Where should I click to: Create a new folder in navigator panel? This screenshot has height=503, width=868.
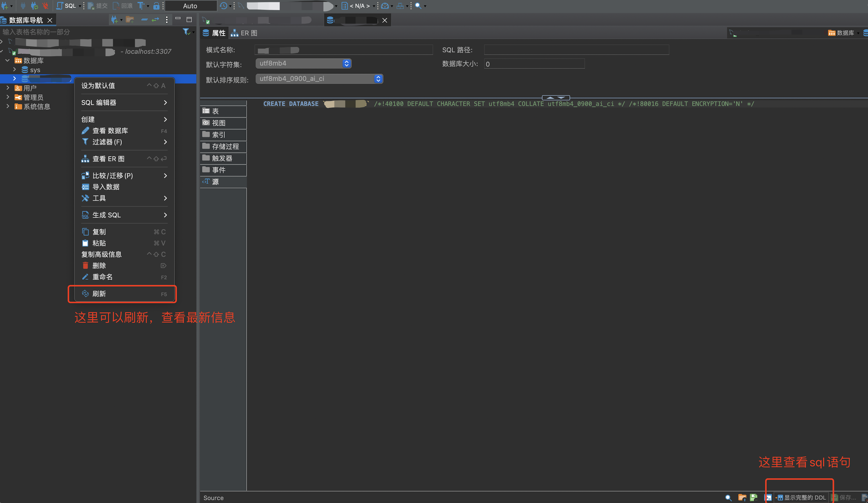130,20
